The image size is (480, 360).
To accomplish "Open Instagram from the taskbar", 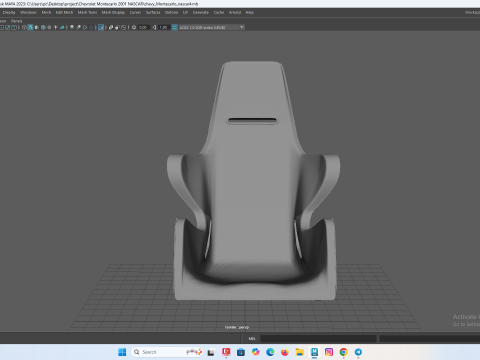I will pyautogui.click(x=329, y=352).
